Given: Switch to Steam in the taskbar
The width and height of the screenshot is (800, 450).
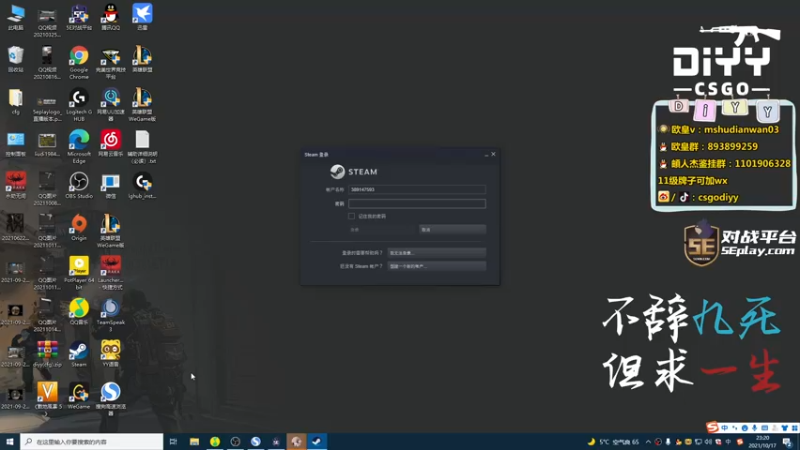Looking at the screenshot, I should coord(317,441).
